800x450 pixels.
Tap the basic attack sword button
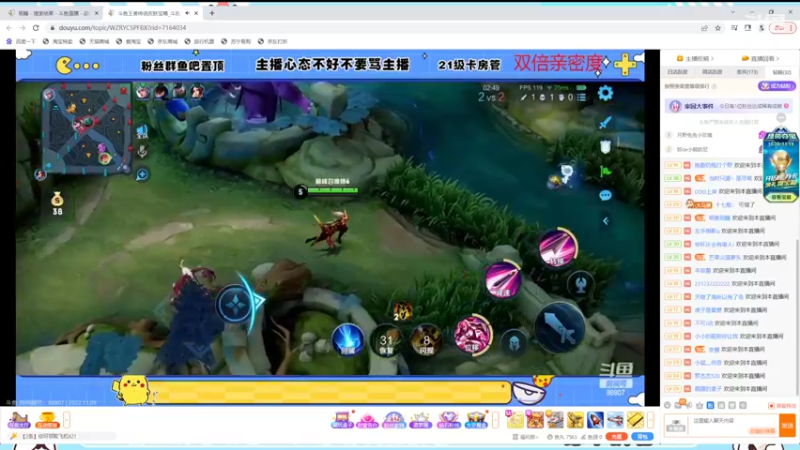[x=560, y=328]
